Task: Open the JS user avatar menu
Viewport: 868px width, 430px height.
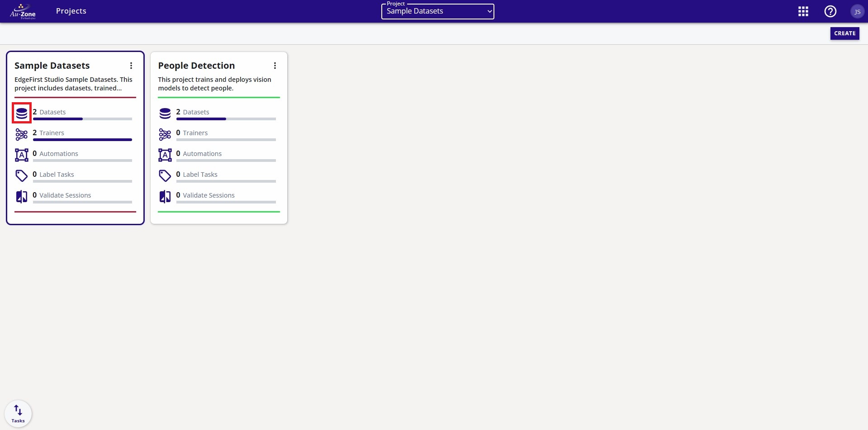Action: (857, 12)
